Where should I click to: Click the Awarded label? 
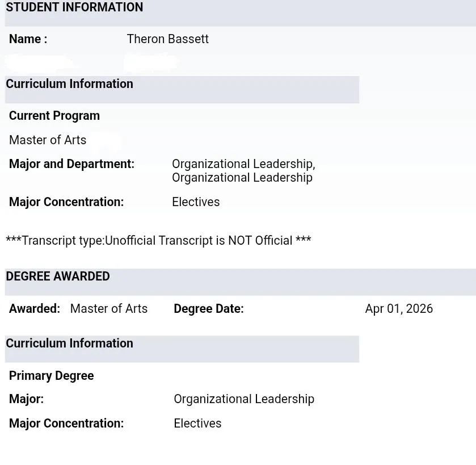coord(35,309)
